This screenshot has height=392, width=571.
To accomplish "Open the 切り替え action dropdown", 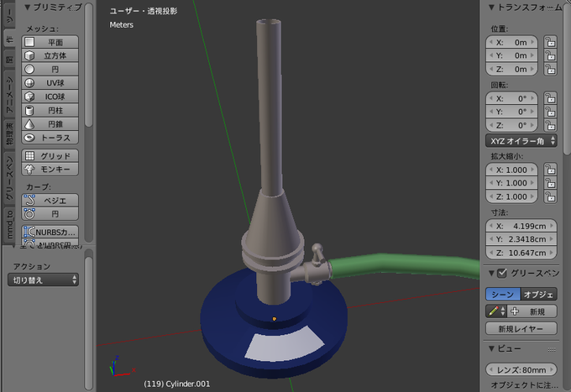I will (43, 280).
